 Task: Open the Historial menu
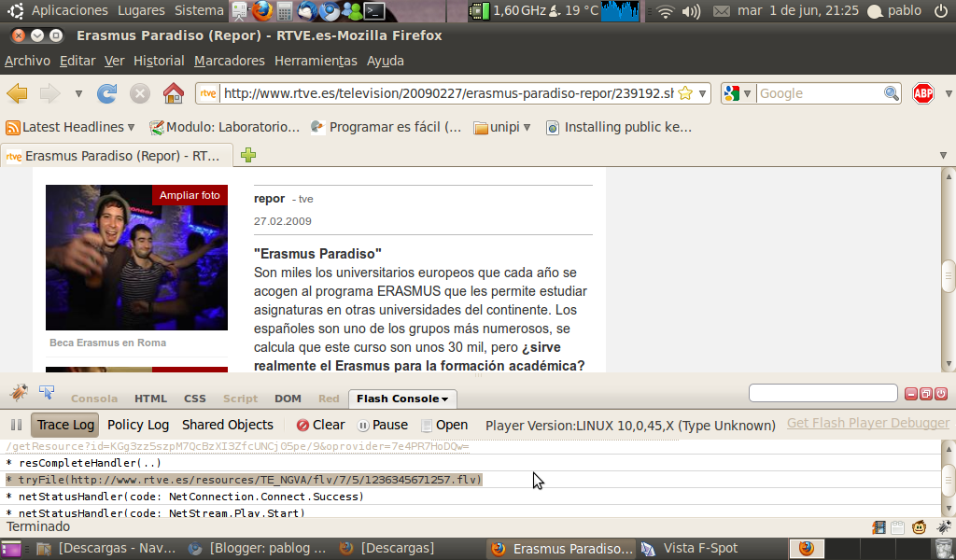coord(159,61)
